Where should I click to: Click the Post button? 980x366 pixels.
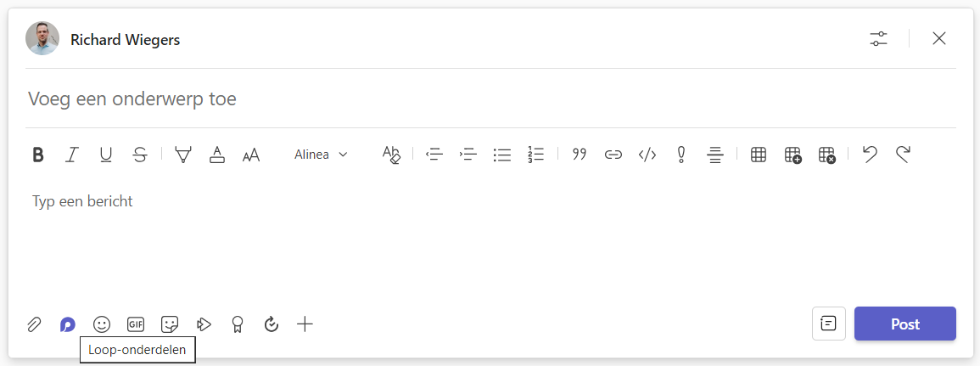click(905, 324)
